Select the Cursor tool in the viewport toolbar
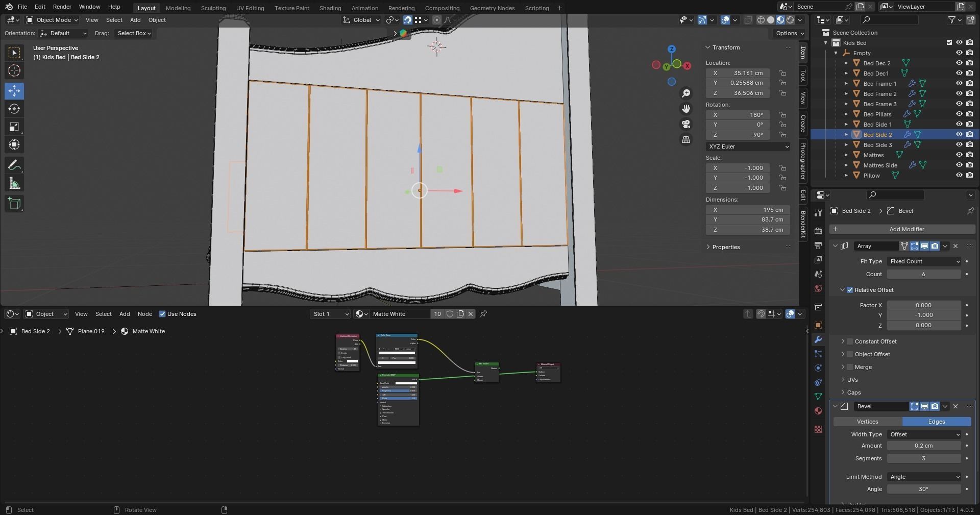980x515 pixels. [x=14, y=70]
